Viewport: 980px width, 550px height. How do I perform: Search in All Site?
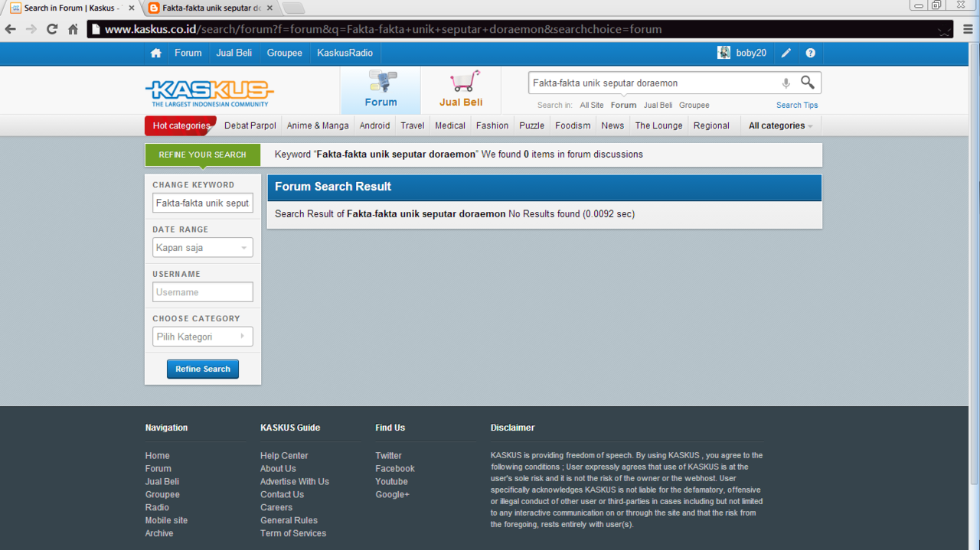point(592,106)
